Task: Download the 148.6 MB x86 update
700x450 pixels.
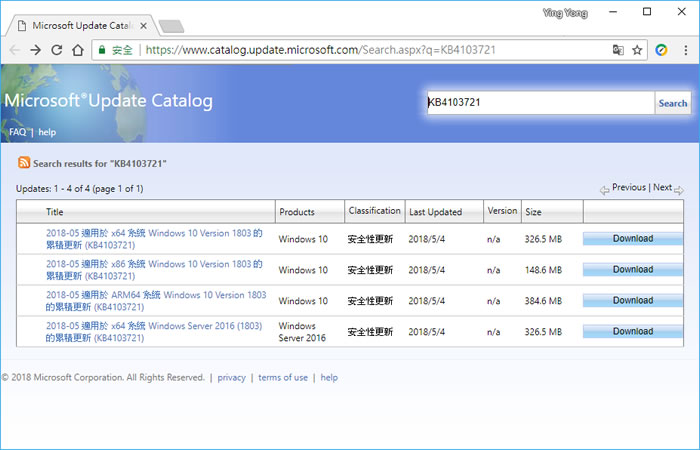Action: [x=633, y=270]
